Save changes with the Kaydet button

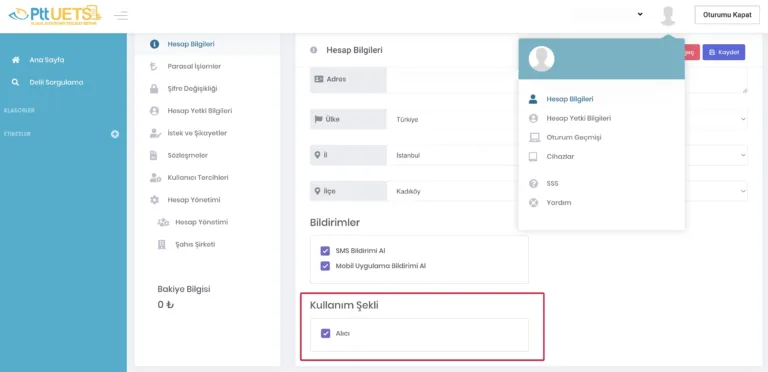[723, 52]
